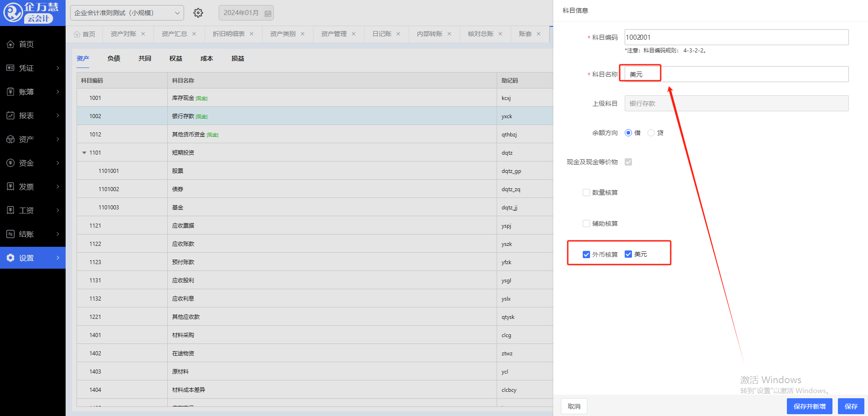Expand the 工资 sidebar menu chevron
This screenshot has height=416, width=868.
pos(58,210)
